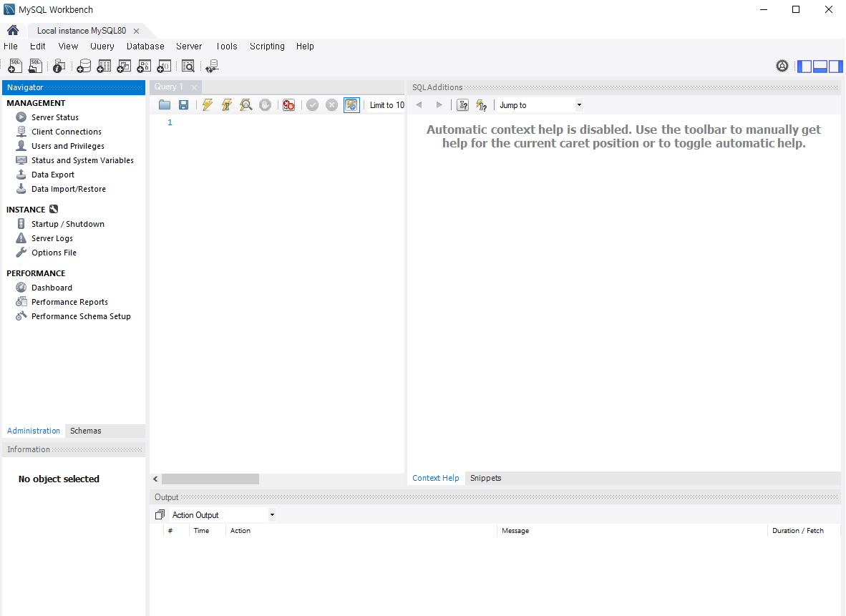Toggle the left sidebar panel
Image resolution: width=846 pixels, height=616 pixels.
pyautogui.click(x=804, y=66)
